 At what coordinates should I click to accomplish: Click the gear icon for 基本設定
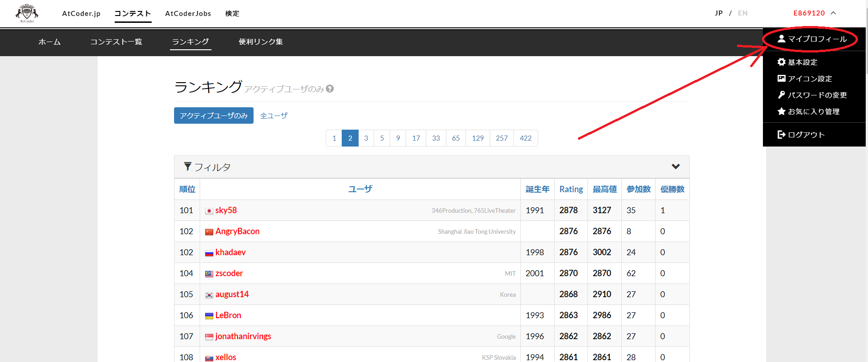click(782, 62)
